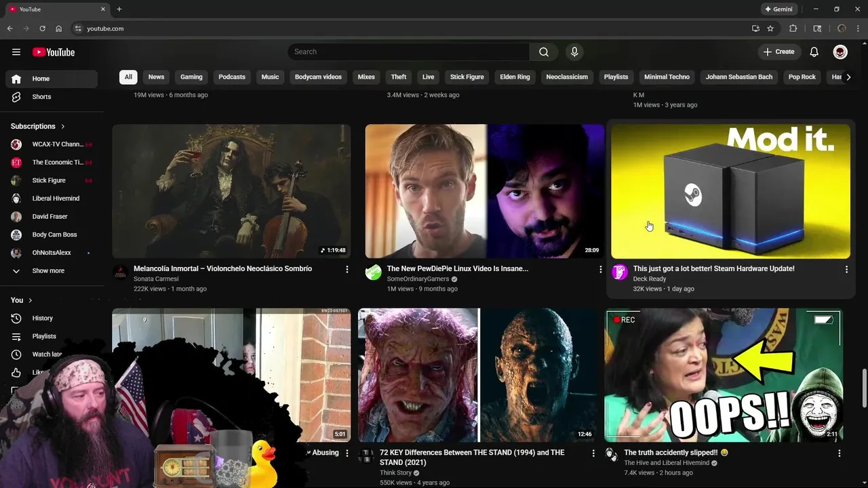This screenshot has height=488, width=868.
Task: Expand Show more subscriptions
Action: 52,271
